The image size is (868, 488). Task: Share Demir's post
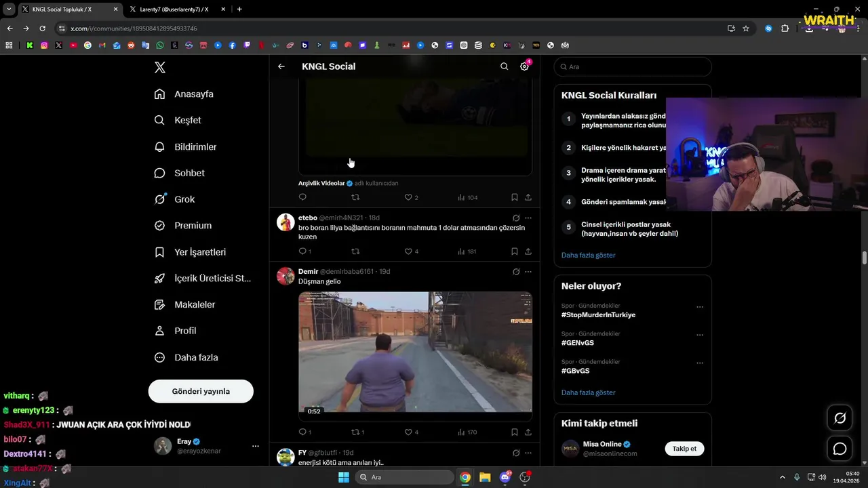tap(528, 432)
